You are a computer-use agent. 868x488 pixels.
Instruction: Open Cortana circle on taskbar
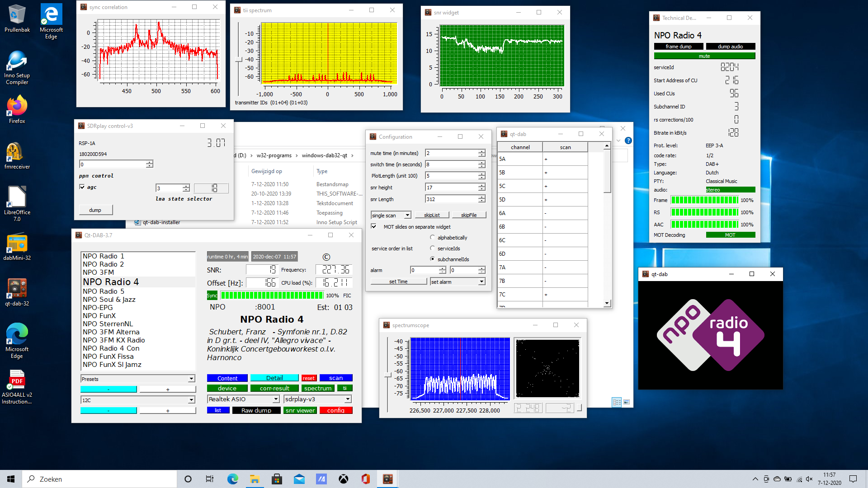click(x=188, y=479)
